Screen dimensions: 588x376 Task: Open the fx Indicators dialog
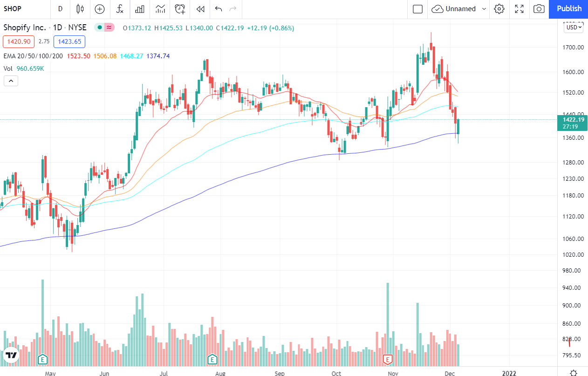tap(120, 9)
